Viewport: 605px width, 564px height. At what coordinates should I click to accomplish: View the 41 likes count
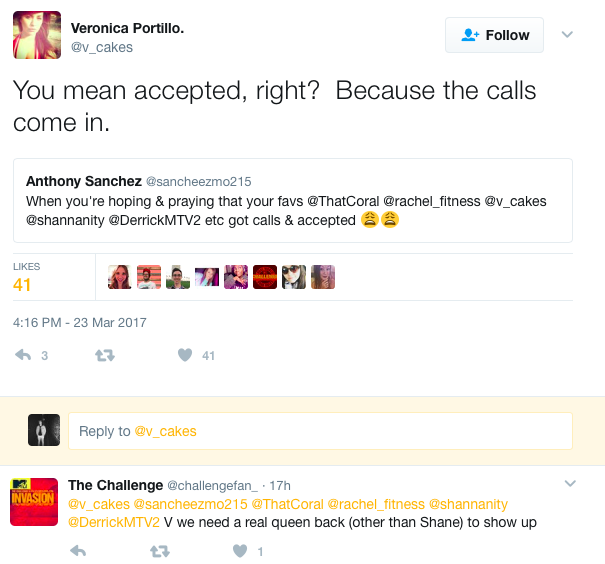coord(22,285)
